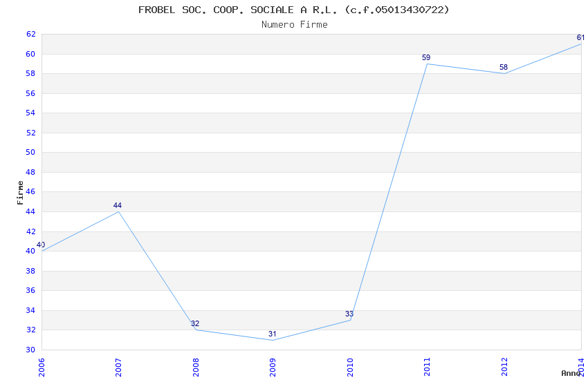Select the data label 40 for 2006
Screen dimensions: 588x380
(41, 245)
